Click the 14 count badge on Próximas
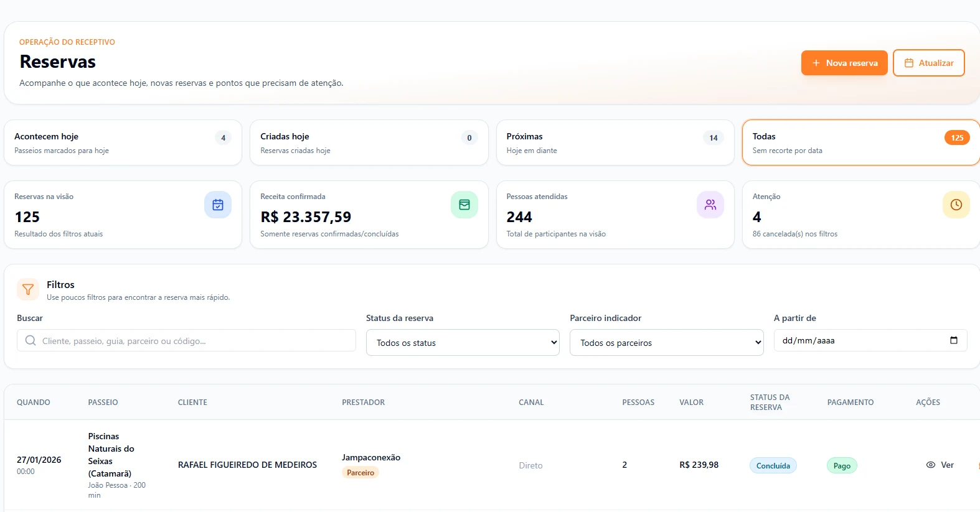This screenshot has height=512, width=980. click(x=714, y=137)
